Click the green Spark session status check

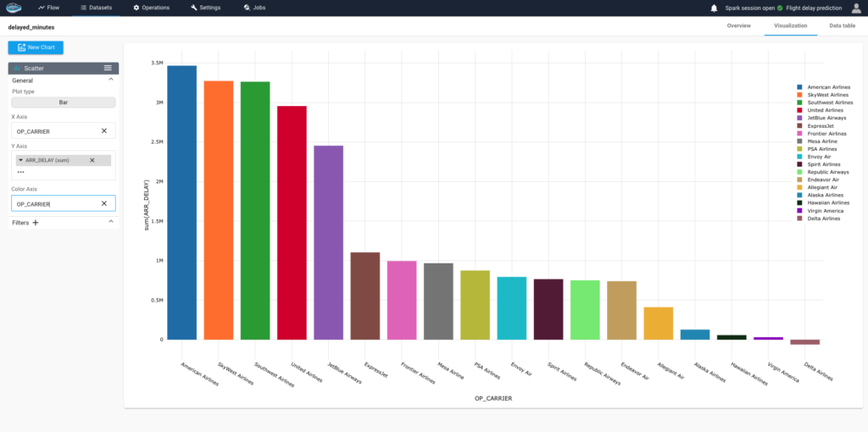(780, 8)
